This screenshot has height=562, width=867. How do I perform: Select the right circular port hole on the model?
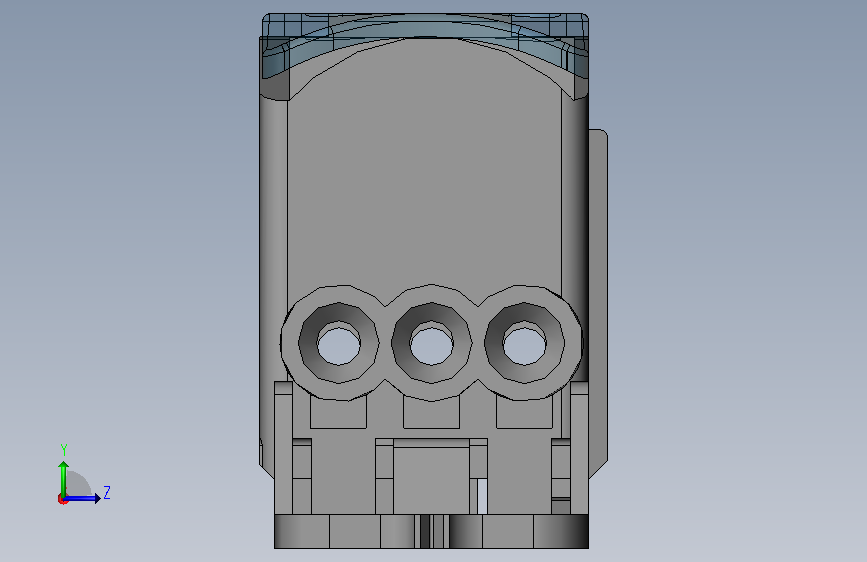(525, 346)
